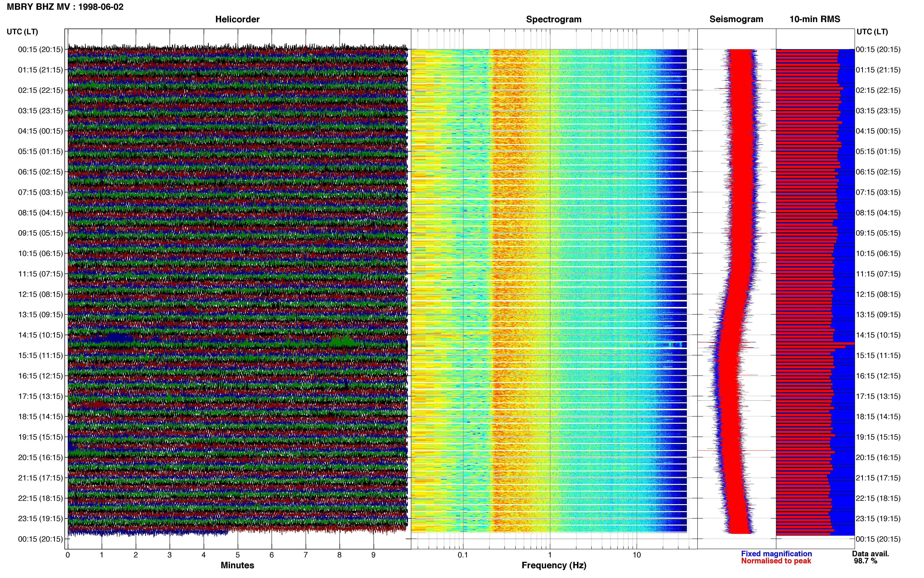Click '21:15 (17:15)' label beside the RMS panel
This screenshot has width=924, height=578.
tap(878, 478)
